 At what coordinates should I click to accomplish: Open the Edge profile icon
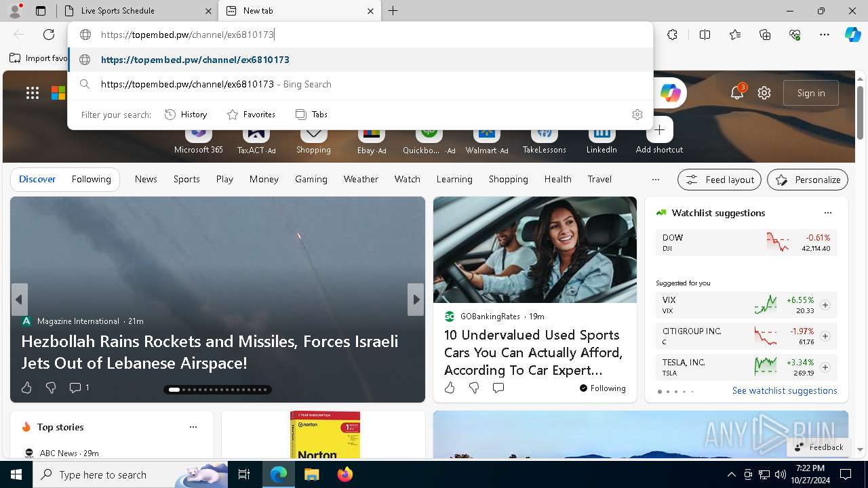(x=15, y=11)
